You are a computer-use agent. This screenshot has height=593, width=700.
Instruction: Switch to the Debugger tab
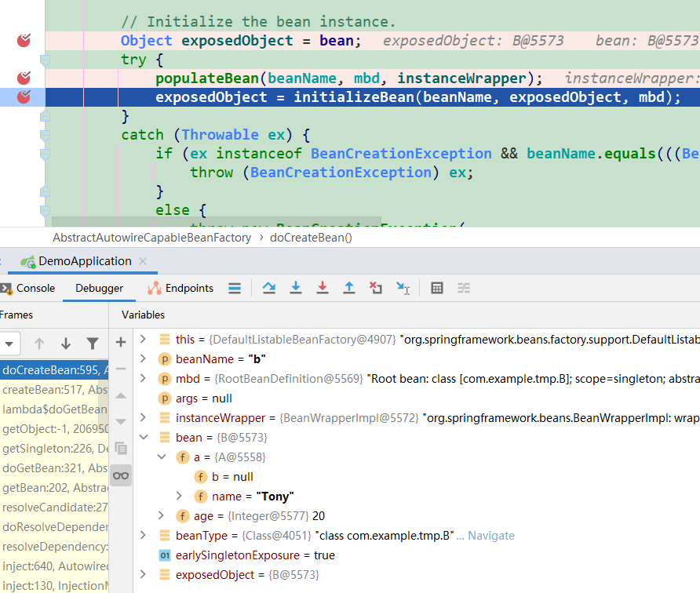point(99,288)
